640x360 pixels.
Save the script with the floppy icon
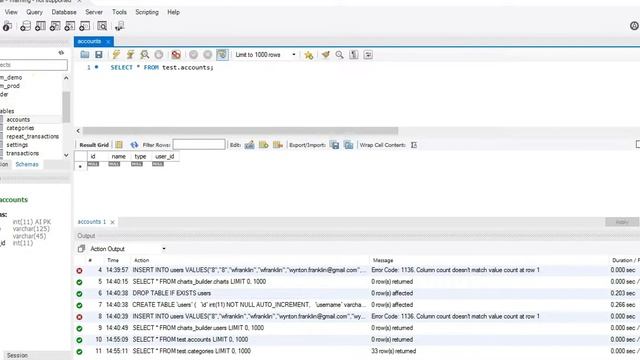pyautogui.click(x=99, y=55)
